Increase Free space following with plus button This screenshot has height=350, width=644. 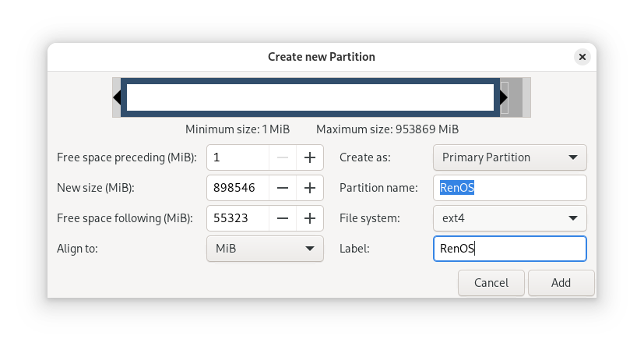pyautogui.click(x=309, y=218)
